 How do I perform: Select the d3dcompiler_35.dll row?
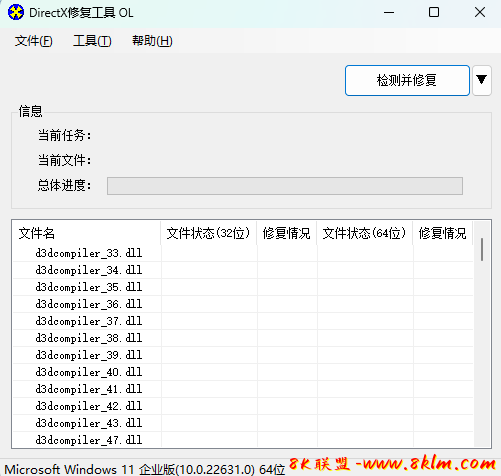coord(243,287)
